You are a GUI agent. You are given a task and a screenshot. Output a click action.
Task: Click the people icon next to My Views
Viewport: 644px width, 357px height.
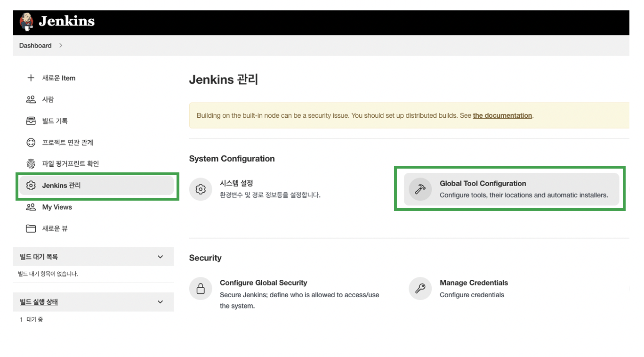[31, 207]
